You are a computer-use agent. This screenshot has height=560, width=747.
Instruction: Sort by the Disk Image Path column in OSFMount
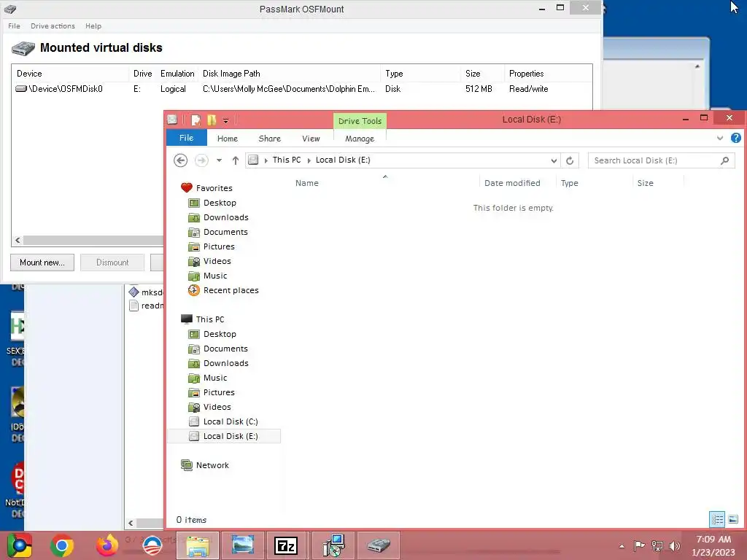[289, 74]
